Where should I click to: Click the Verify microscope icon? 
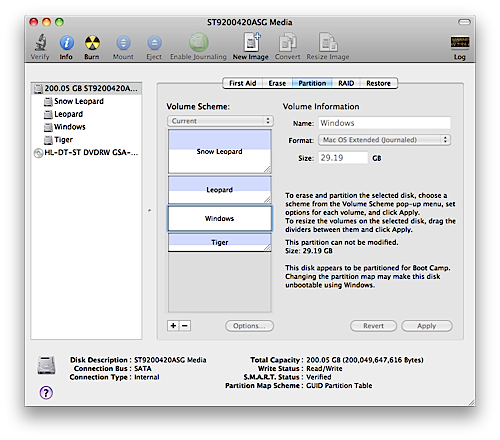tap(40, 42)
